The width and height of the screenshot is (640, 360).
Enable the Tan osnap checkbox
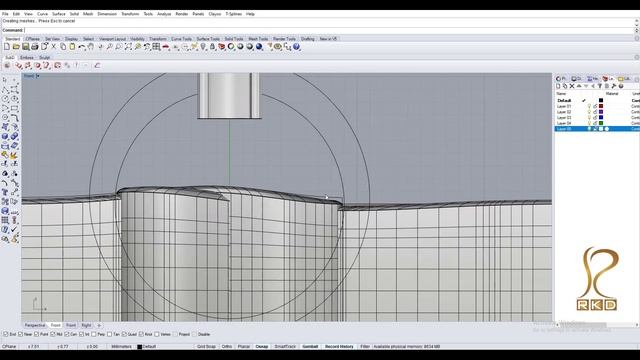109,334
